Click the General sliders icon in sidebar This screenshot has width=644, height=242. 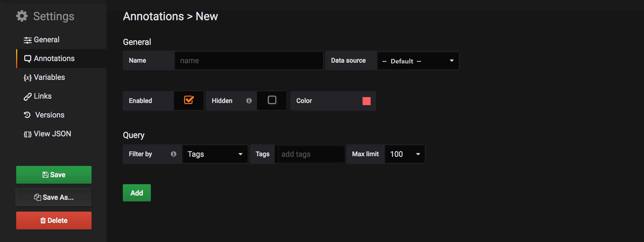(27, 40)
